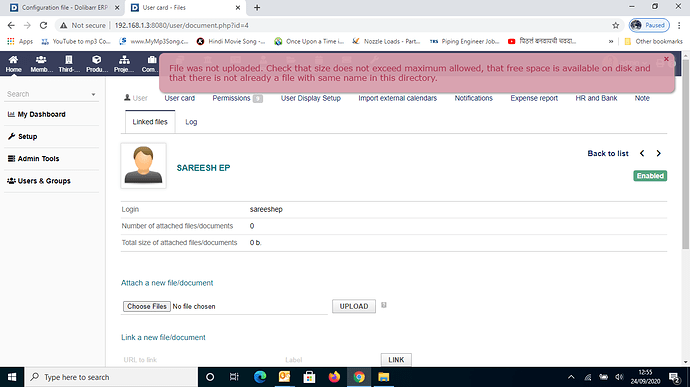Click the Windows taskbar search box
Image resolution: width=690 pixels, height=387 pixels.
[111, 377]
